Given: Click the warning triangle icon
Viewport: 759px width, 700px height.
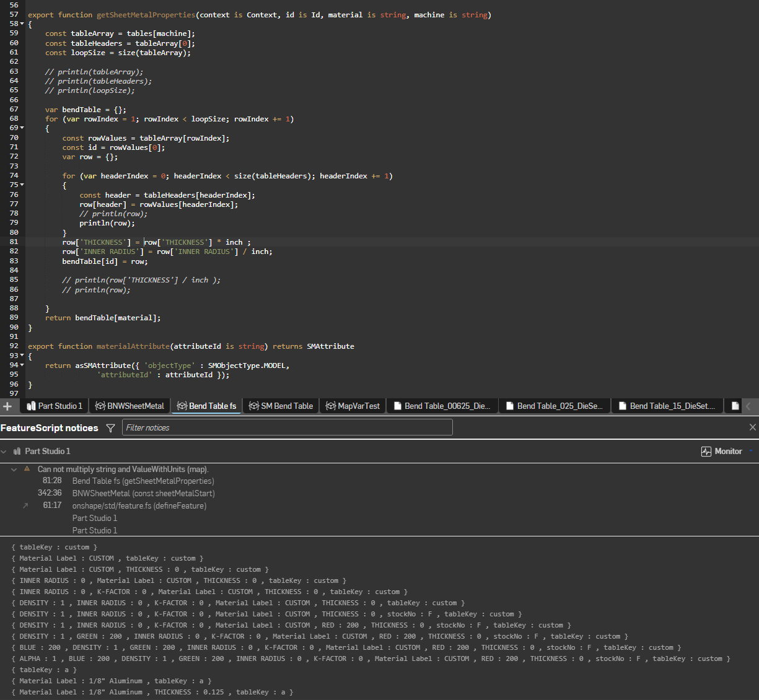Looking at the screenshot, I should [x=27, y=469].
